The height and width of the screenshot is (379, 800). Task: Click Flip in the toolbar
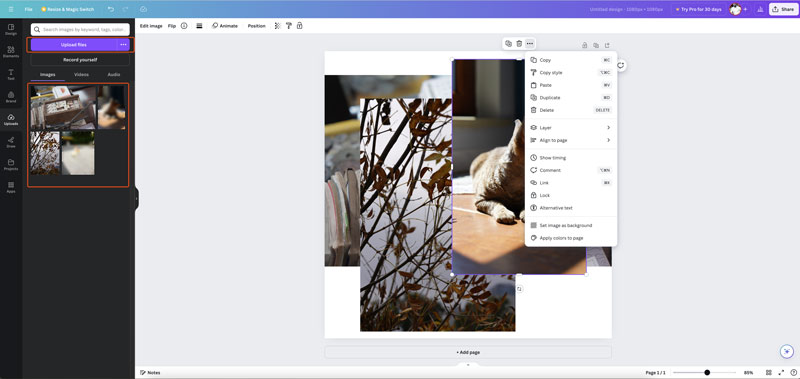click(172, 26)
